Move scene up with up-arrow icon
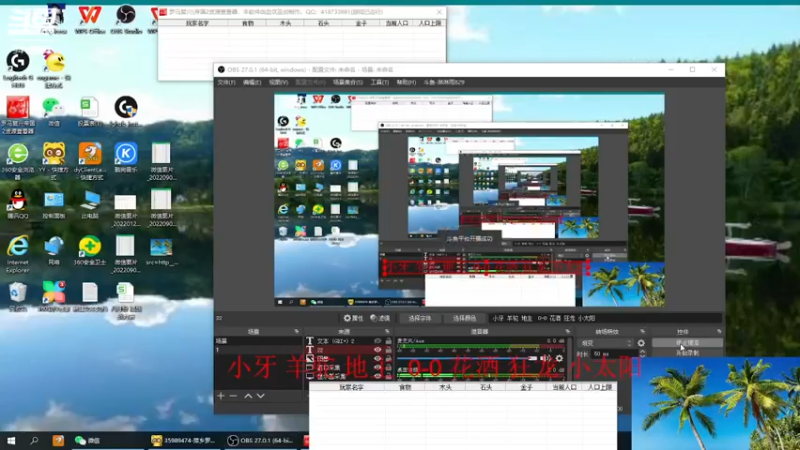Screen dimensions: 800x450 pyautogui.click(x=248, y=396)
